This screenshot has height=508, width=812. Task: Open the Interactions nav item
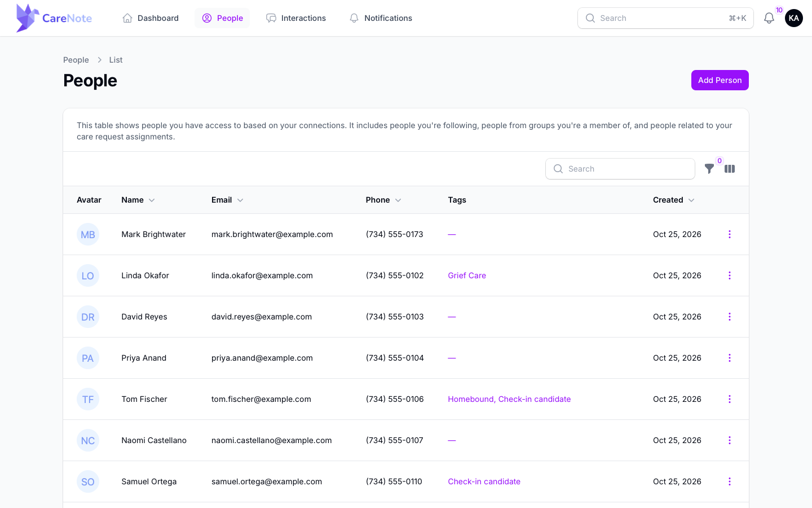point(296,18)
